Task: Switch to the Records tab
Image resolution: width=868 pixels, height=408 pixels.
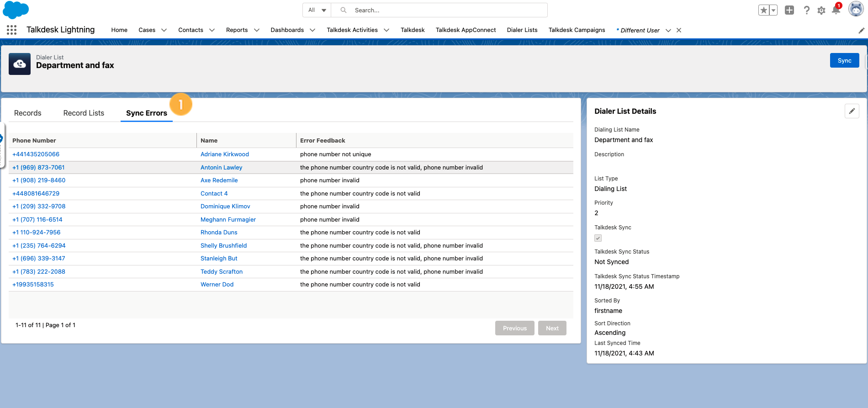Action: coord(28,113)
